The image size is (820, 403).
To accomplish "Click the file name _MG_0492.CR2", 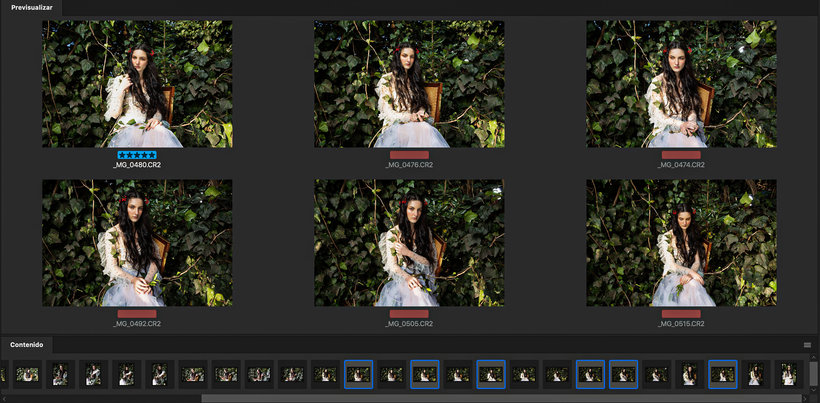I will coord(137,324).
